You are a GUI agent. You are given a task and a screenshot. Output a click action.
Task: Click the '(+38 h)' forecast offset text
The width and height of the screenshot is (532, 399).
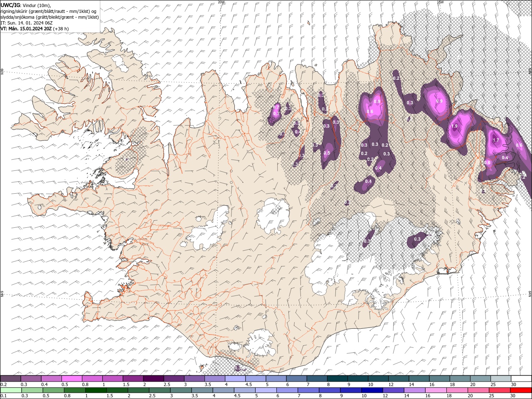[61, 29]
